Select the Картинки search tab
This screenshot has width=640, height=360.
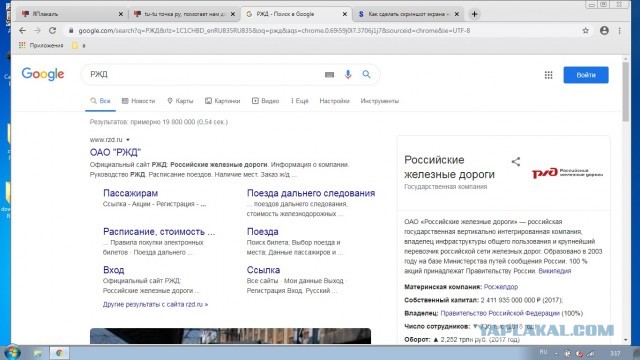pyautogui.click(x=222, y=101)
